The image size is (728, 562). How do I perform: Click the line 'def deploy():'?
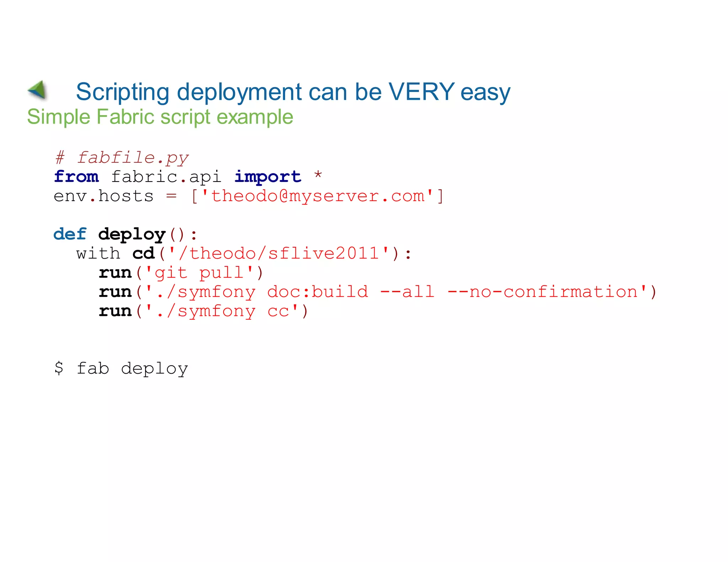point(125,234)
